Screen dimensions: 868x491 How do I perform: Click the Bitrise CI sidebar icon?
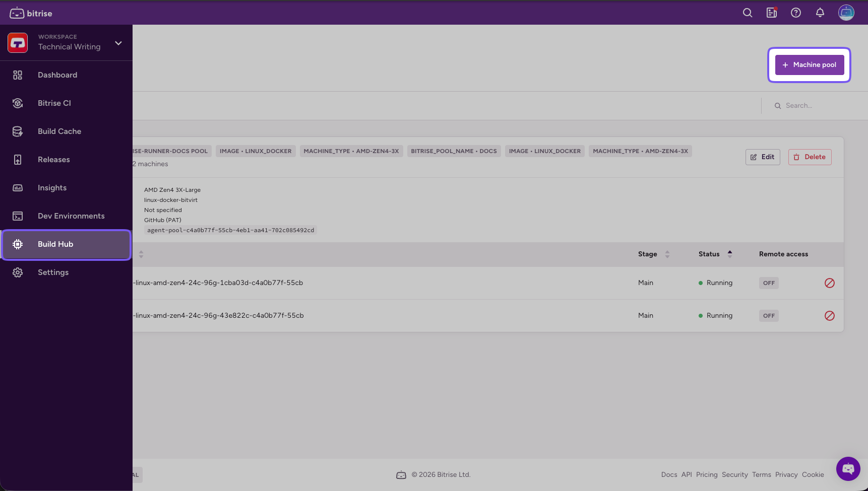pos(18,103)
